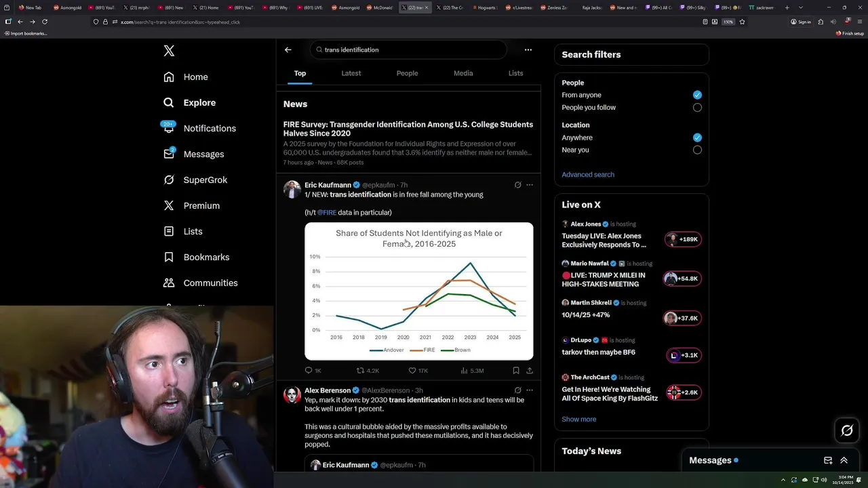The image size is (868, 488).
Task: Show more Live on X broadcasts
Action: pos(579,420)
